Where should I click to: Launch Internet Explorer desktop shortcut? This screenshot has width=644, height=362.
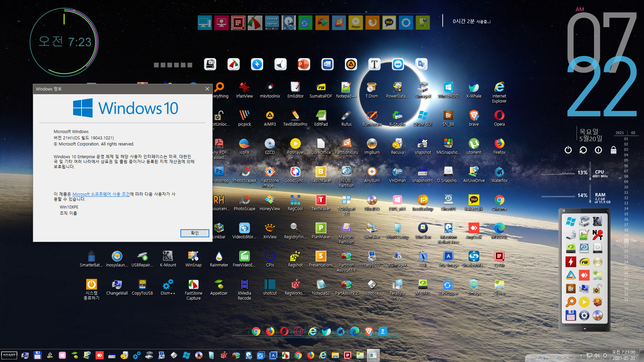pos(499,93)
